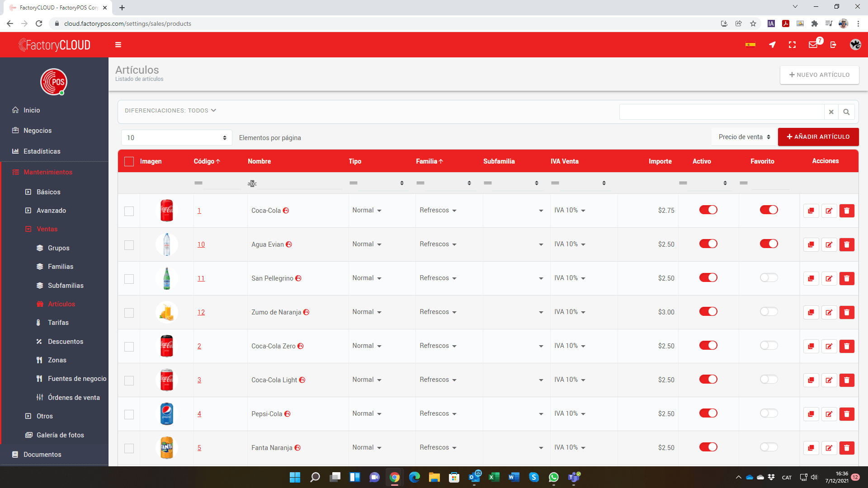
Task: Clear the search field with X icon
Action: 831,112
